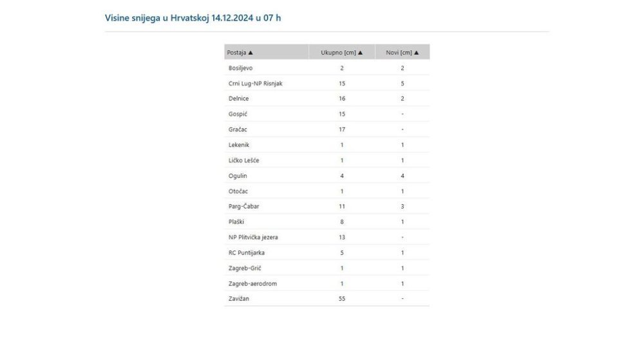644x353 pixels.
Task: Select the Parg-Čabar row
Action: tap(327, 206)
